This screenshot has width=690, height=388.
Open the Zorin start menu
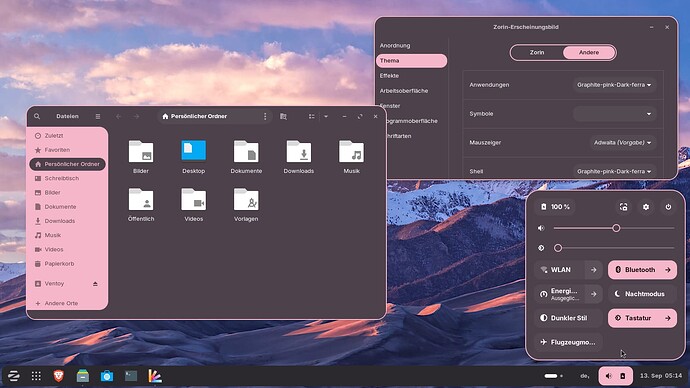point(14,376)
